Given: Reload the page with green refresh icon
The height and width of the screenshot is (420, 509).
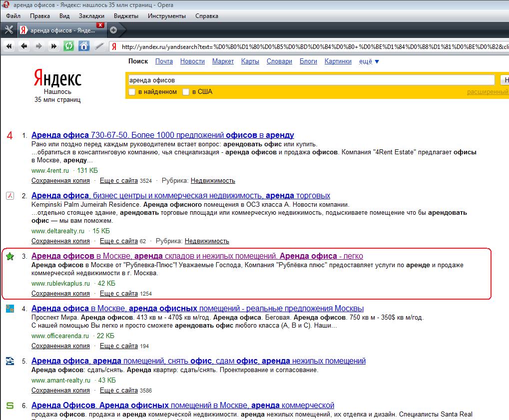Looking at the screenshot, I should click(68, 46).
